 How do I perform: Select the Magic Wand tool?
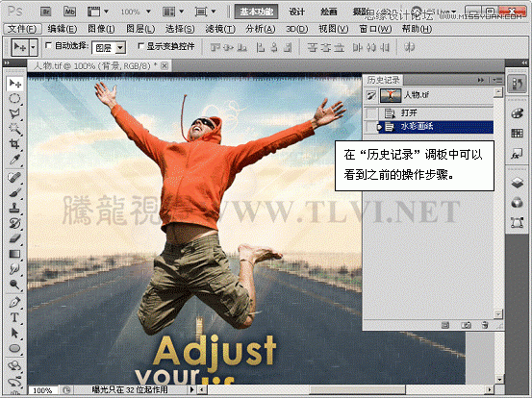tap(15, 129)
